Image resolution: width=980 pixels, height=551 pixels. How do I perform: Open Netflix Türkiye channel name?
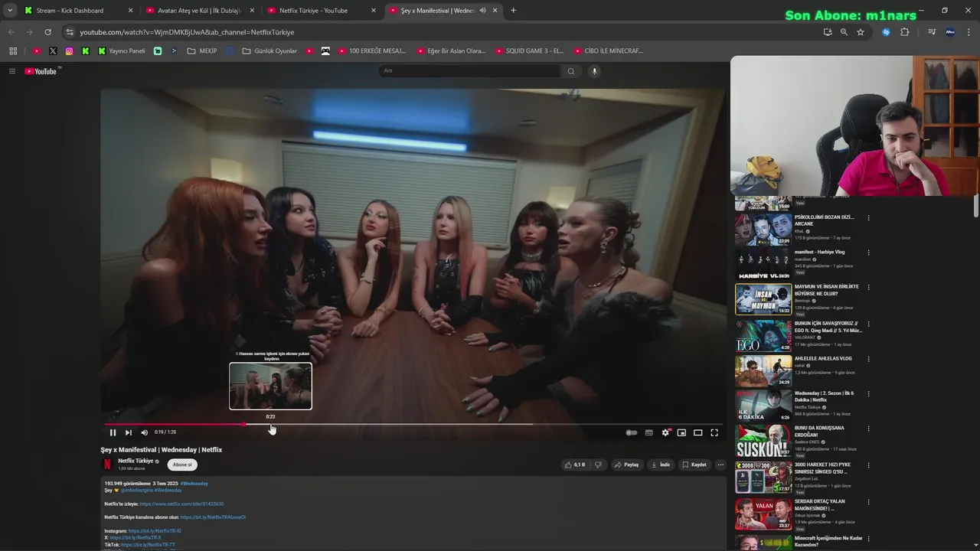pyautogui.click(x=136, y=461)
